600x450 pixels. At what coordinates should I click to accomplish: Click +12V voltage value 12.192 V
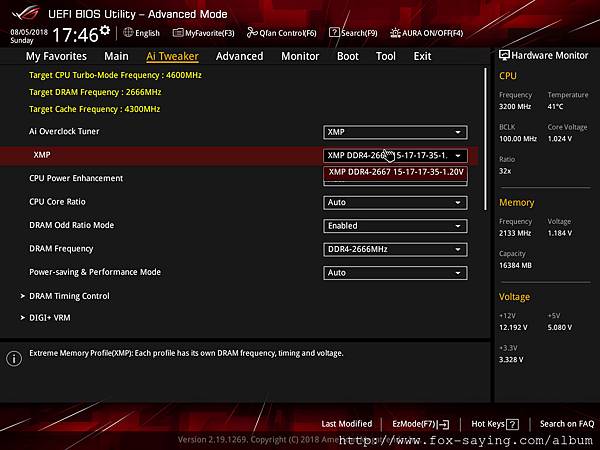pyautogui.click(x=513, y=328)
